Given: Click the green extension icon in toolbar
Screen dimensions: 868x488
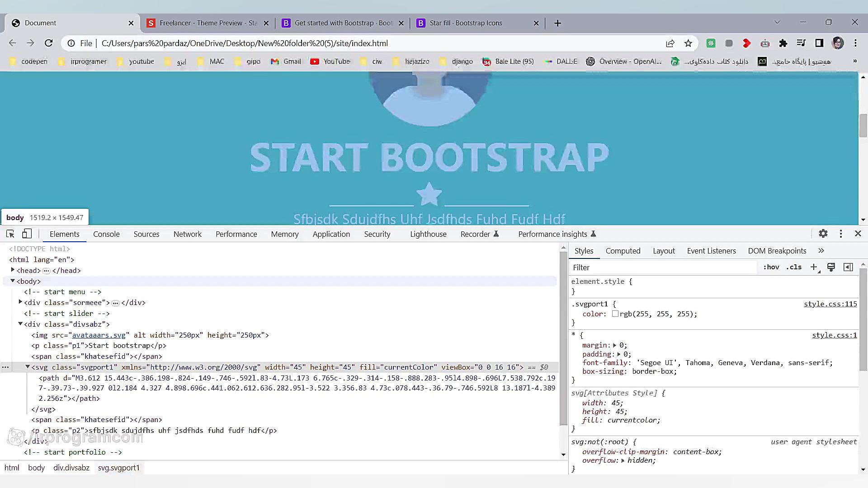Looking at the screenshot, I should pos(711,43).
